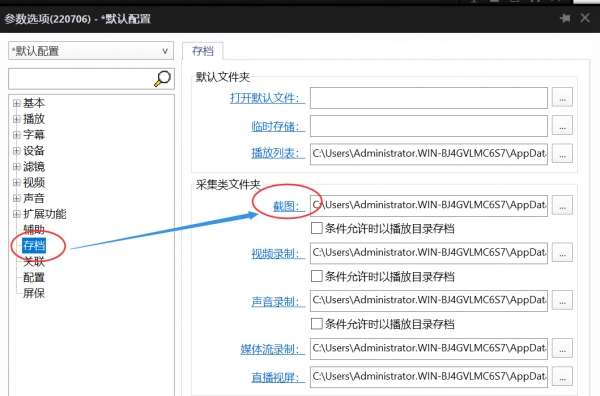
Task: Browse folder for 声音录制 path
Action: coord(562,301)
